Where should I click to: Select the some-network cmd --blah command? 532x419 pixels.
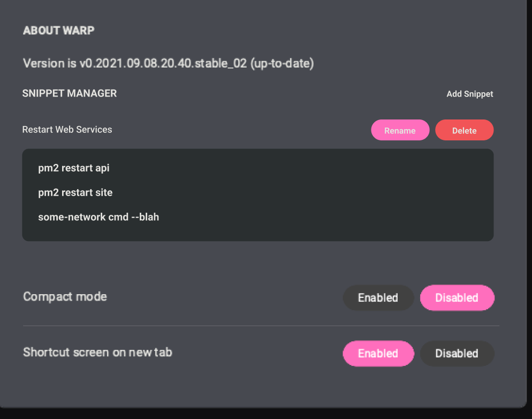(98, 217)
